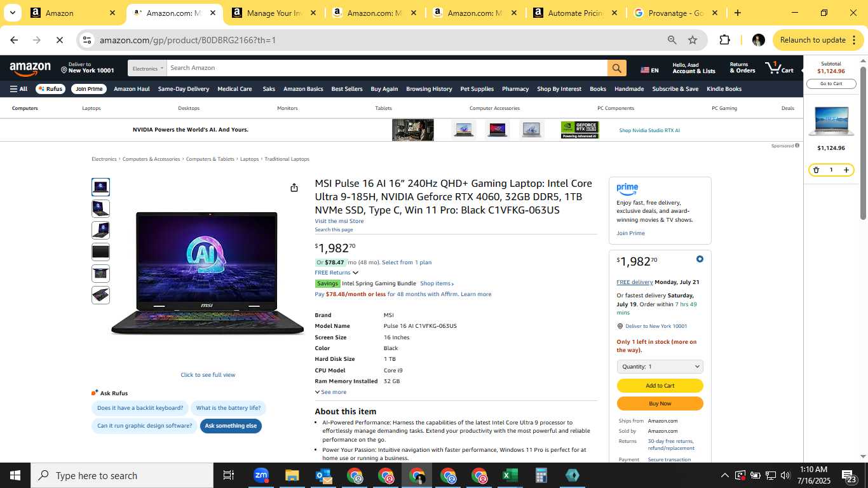Click the page vertical scrollbar
The image size is (868, 488).
[x=863, y=143]
